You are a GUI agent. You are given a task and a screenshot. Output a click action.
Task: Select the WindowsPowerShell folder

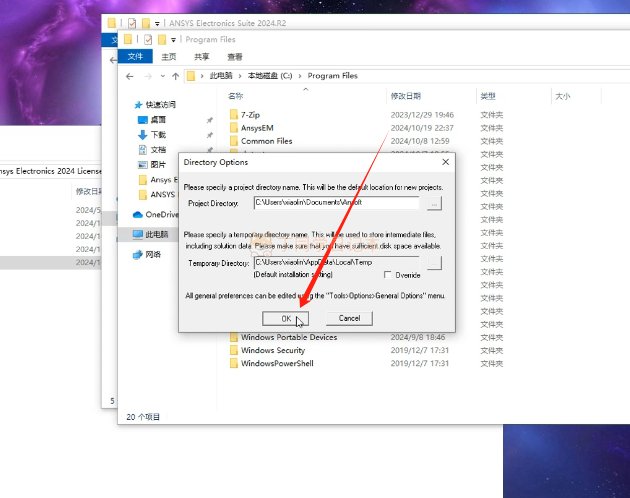277,363
